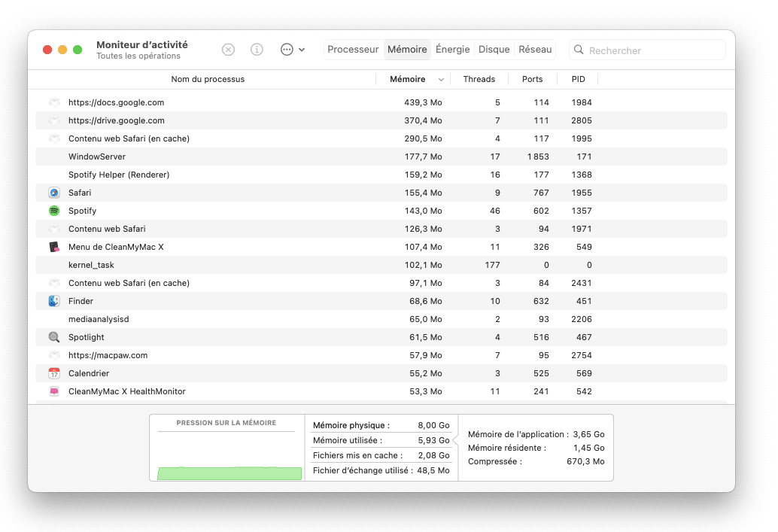Select the CleanMyMac X HealthMonitor name
This screenshot has width=778, height=532.
(127, 391)
